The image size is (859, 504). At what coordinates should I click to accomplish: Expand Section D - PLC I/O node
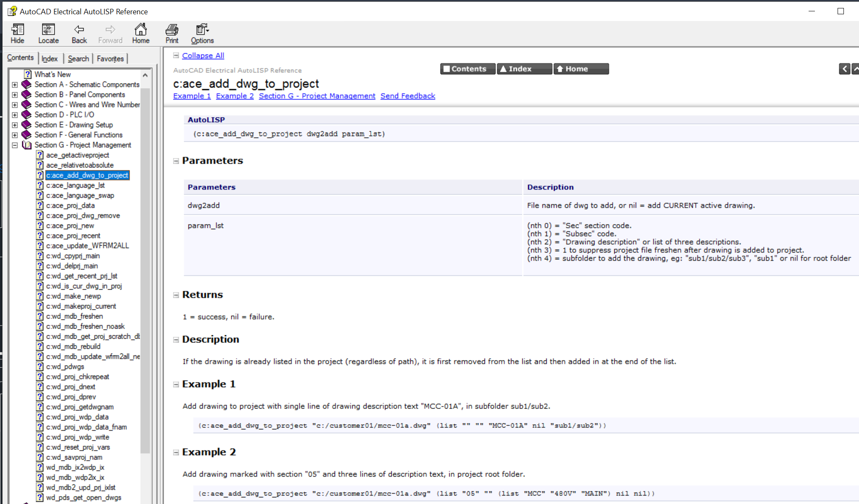[x=15, y=115]
